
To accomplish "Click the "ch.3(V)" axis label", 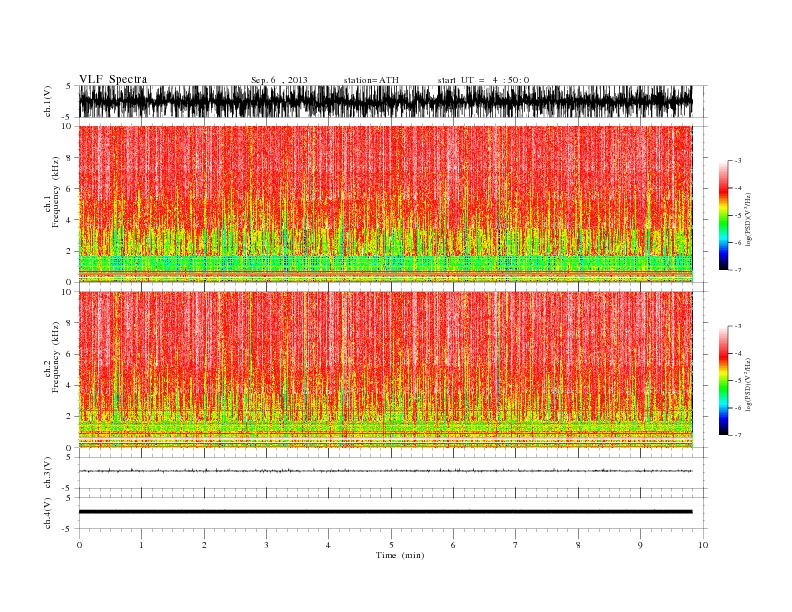I will coord(48,473).
